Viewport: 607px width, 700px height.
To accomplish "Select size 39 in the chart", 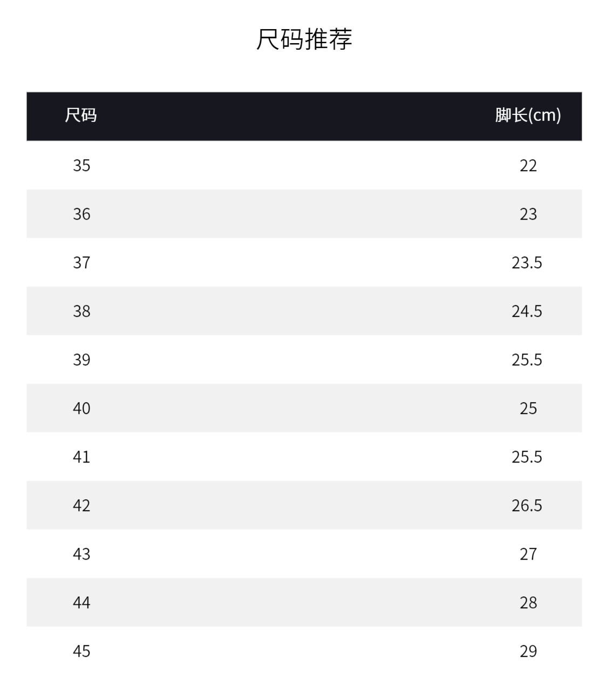I will (81, 359).
